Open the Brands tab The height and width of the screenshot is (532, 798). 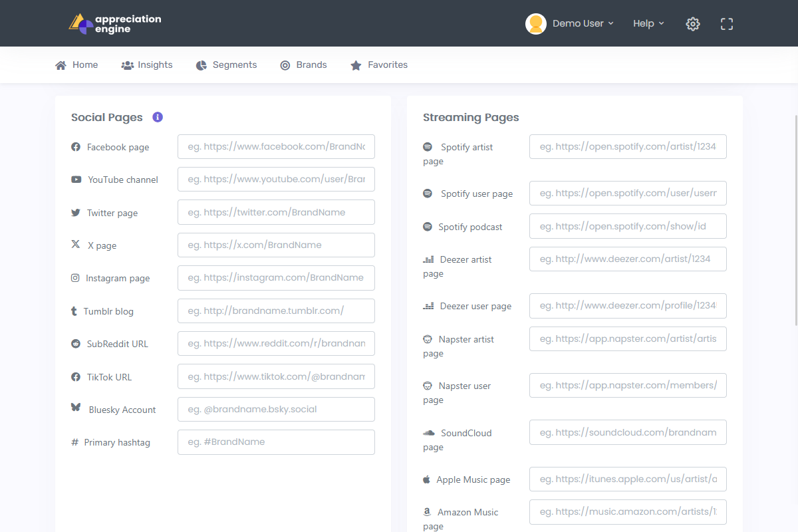click(303, 65)
